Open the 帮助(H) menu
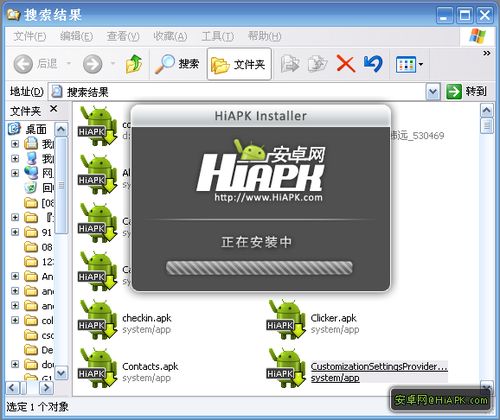500x420 pixels. click(264, 36)
